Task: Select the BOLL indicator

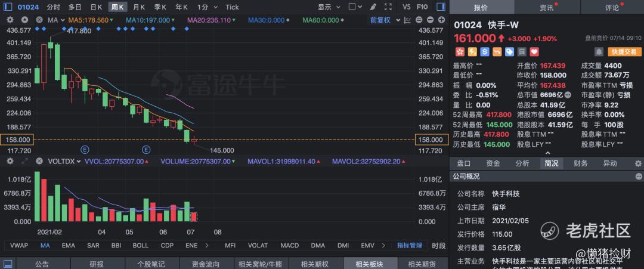Action: [141, 246]
